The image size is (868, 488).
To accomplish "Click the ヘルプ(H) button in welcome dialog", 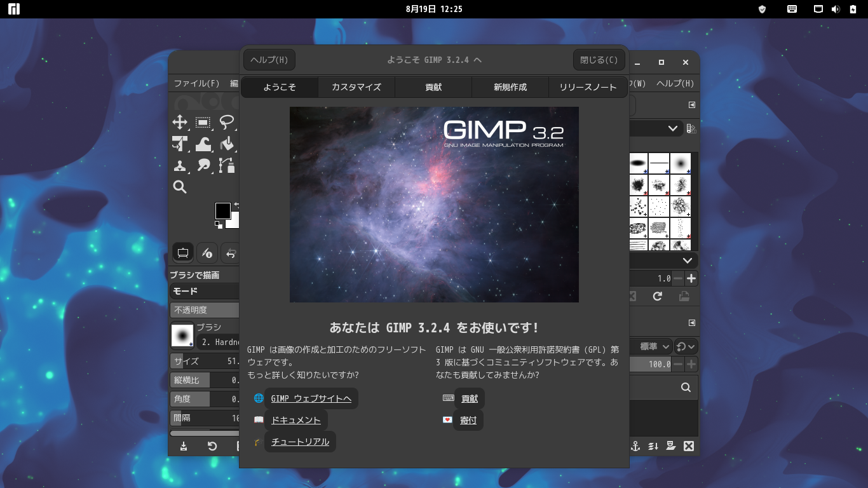I will click(269, 60).
